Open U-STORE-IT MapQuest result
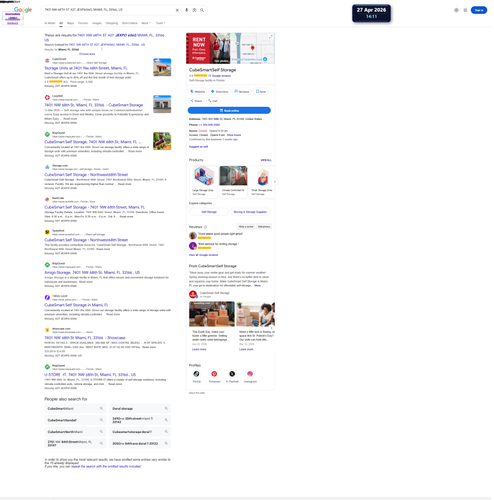The image size is (494, 500). (x=90, y=375)
